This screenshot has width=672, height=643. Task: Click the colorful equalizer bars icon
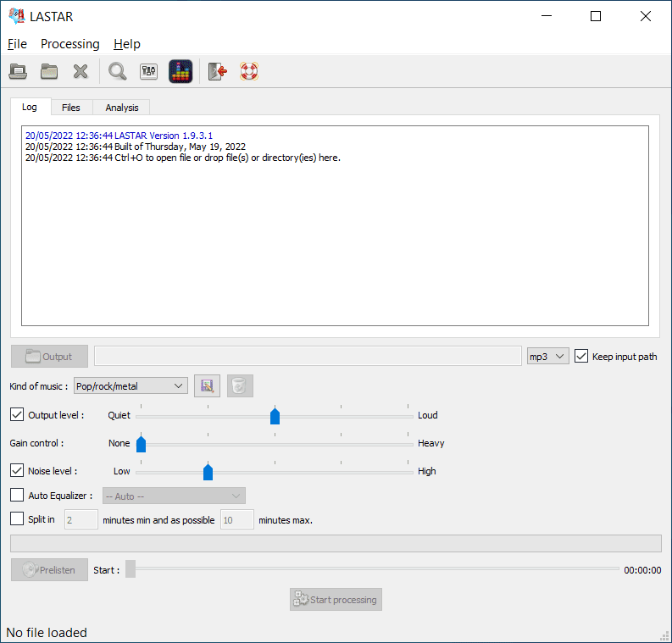tap(180, 71)
